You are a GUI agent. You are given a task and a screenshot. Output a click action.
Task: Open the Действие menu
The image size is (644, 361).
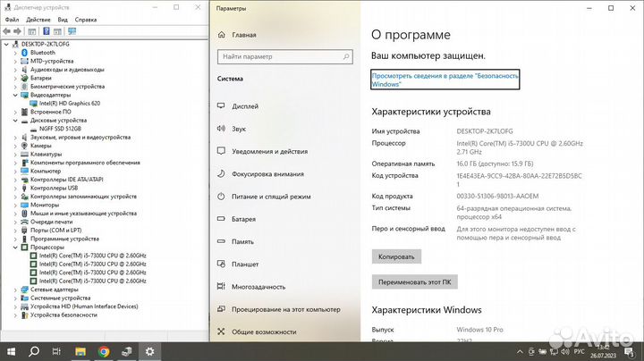click(38, 20)
